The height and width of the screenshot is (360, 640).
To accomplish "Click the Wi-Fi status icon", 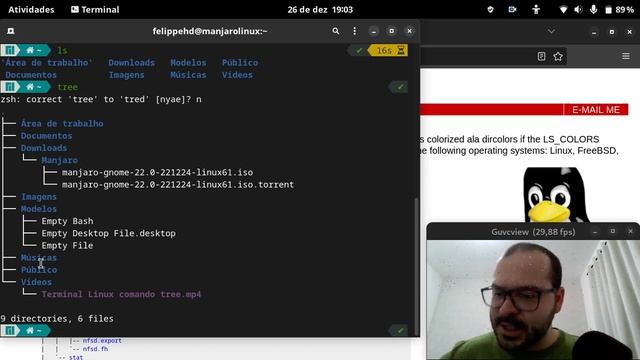I will tap(563, 9).
